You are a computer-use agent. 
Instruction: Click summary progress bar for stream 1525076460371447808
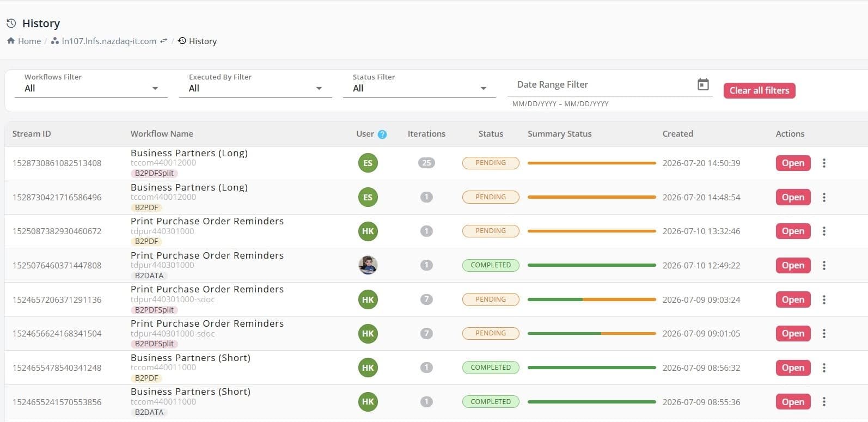tap(592, 265)
